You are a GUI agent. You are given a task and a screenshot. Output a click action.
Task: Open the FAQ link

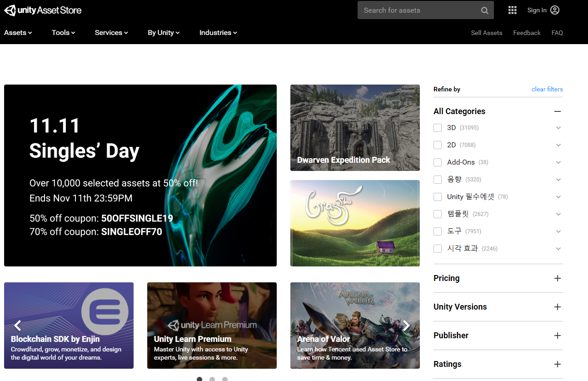click(x=557, y=33)
